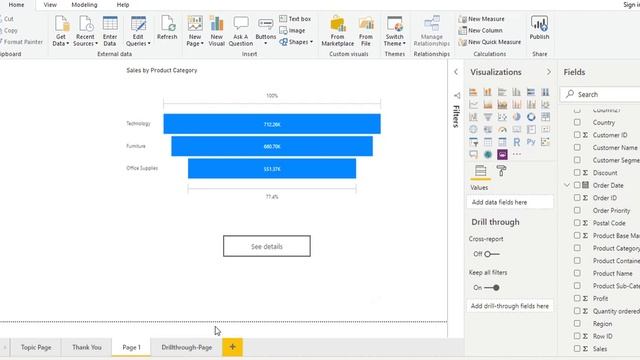Screen dimensions: 640x360
Task: Select the Slicer visual
Action: click(x=473, y=142)
